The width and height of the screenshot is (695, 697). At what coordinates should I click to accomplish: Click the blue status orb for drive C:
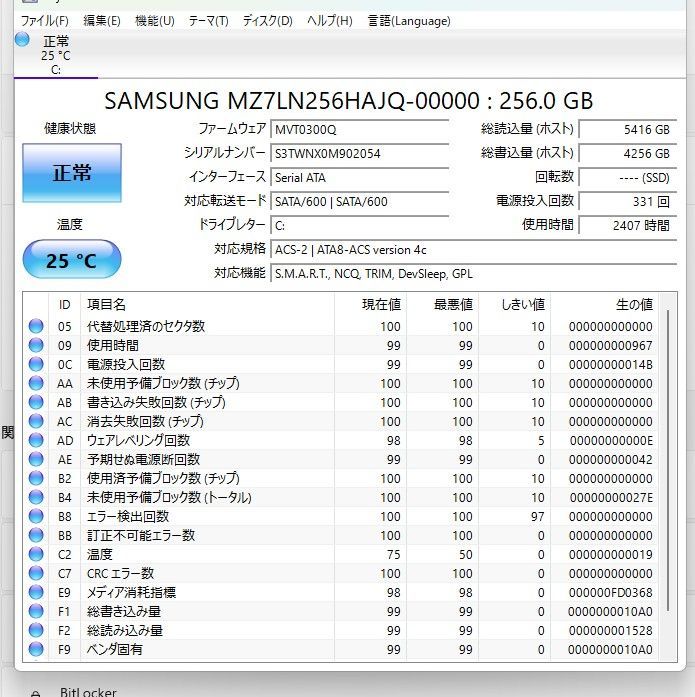[x=22, y=40]
